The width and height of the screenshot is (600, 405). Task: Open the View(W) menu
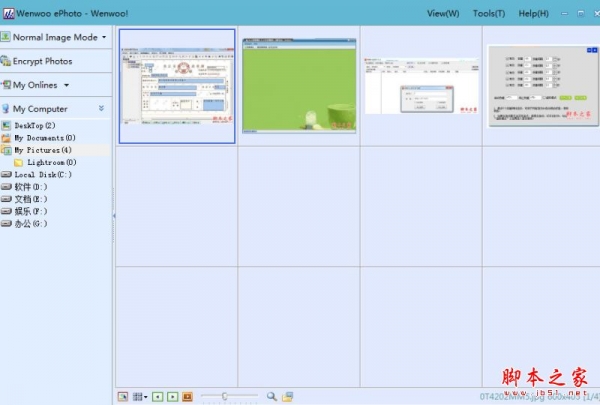pyautogui.click(x=443, y=14)
